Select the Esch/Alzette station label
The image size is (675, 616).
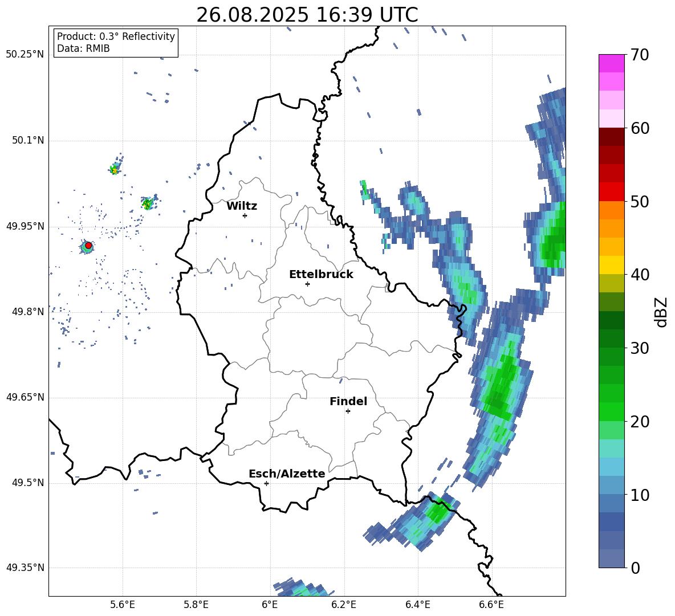point(287,474)
